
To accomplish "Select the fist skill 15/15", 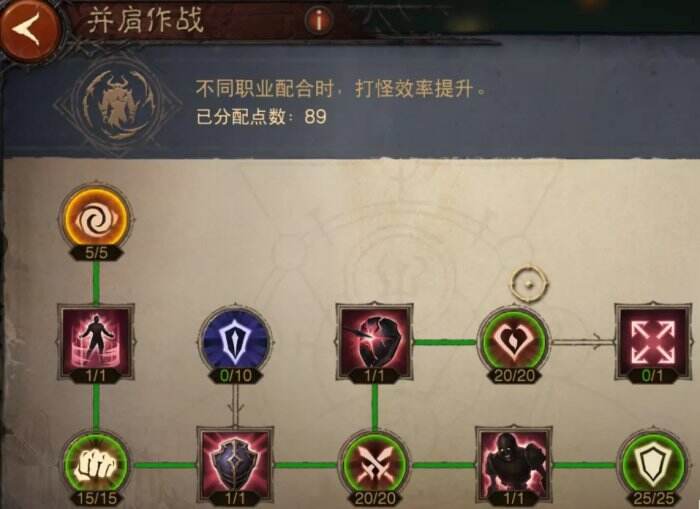I will [x=96, y=466].
